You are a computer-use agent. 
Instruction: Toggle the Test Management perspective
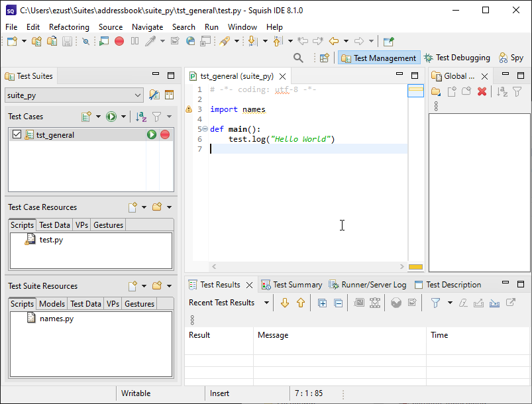(x=378, y=58)
